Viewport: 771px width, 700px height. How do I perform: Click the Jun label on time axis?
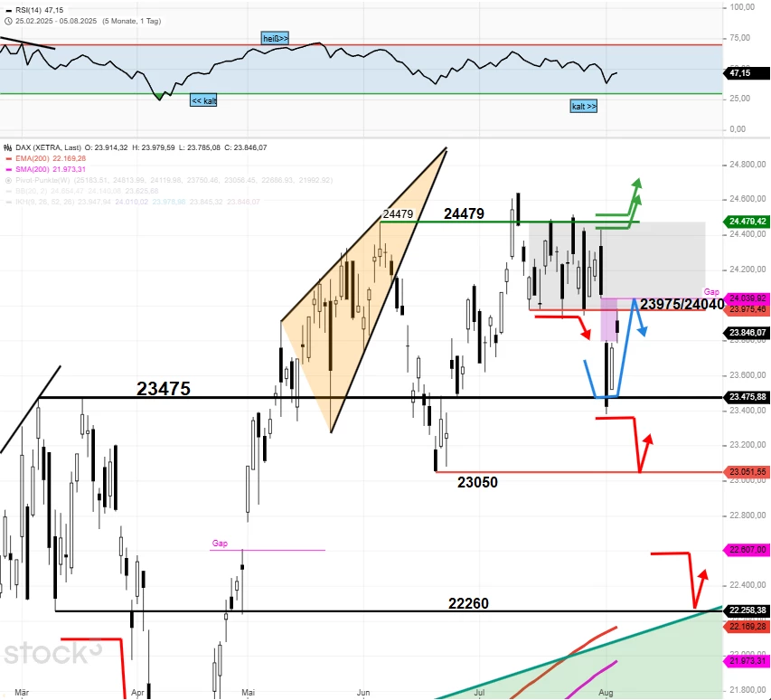362,693
